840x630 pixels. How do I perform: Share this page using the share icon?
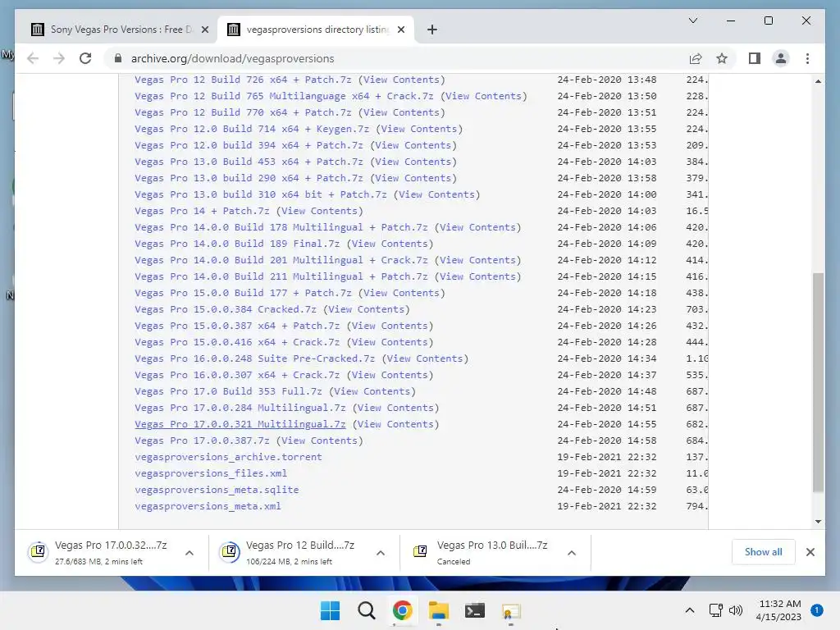tap(696, 58)
